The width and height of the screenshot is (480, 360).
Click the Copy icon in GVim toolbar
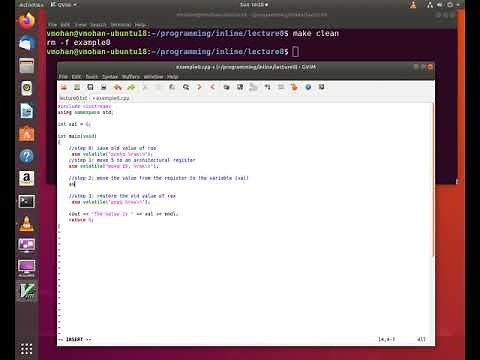pyautogui.click(x=158, y=87)
